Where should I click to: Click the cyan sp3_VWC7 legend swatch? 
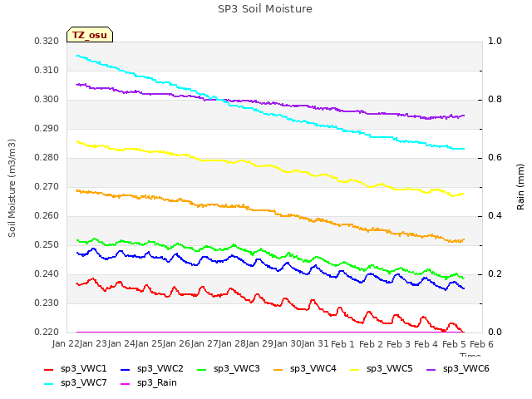pos(49,384)
